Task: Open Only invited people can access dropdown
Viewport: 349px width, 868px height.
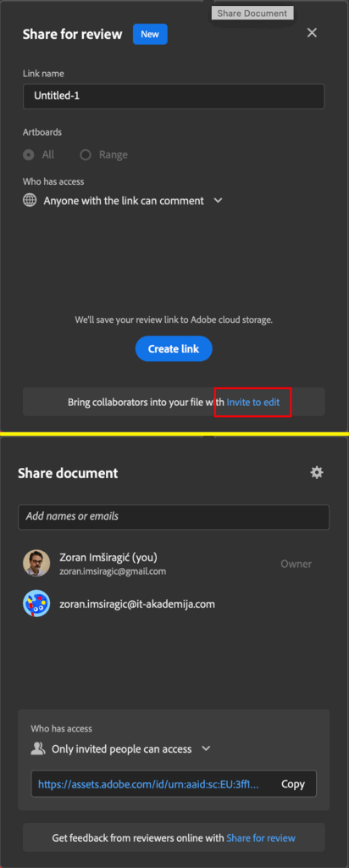Action: pyautogui.click(x=127, y=749)
